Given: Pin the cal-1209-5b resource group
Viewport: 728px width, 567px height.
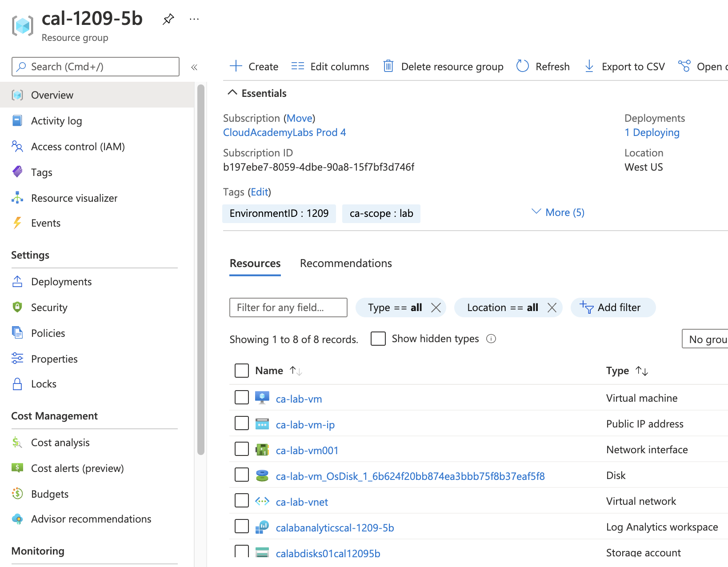Looking at the screenshot, I should [x=168, y=19].
